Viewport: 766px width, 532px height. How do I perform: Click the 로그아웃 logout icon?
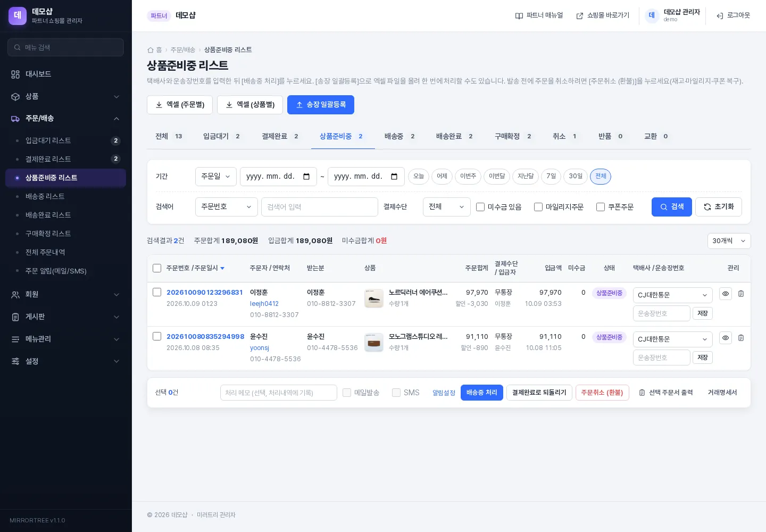tap(720, 16)
